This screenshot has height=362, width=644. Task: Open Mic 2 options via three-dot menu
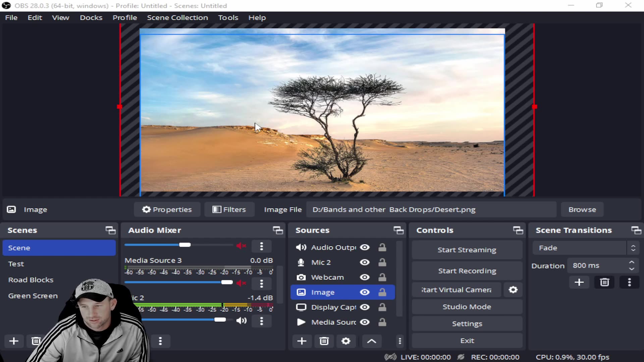tap(262, 321)
